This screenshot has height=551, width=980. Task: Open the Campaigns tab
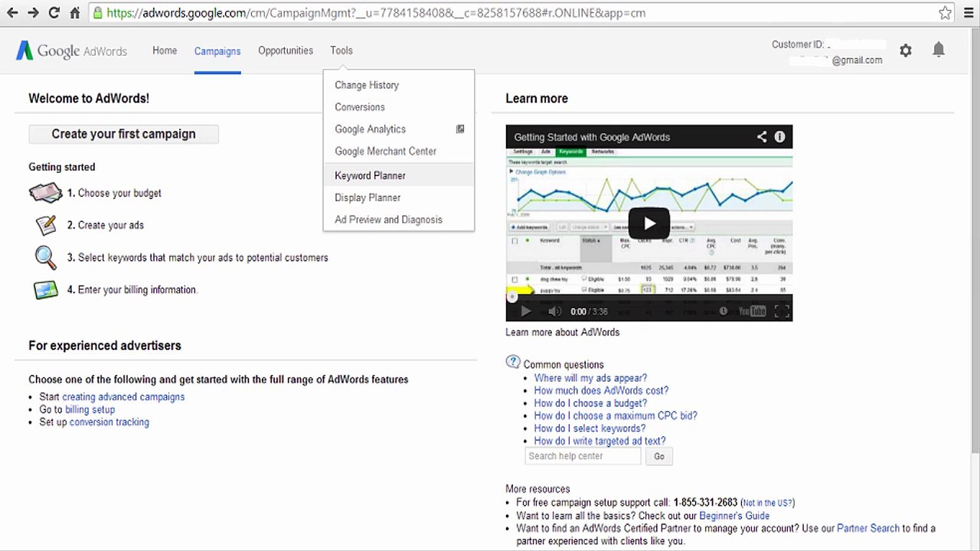point(217,51)
